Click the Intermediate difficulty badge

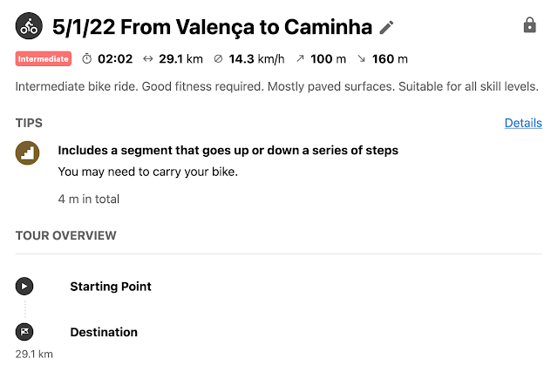pos(43,59)
